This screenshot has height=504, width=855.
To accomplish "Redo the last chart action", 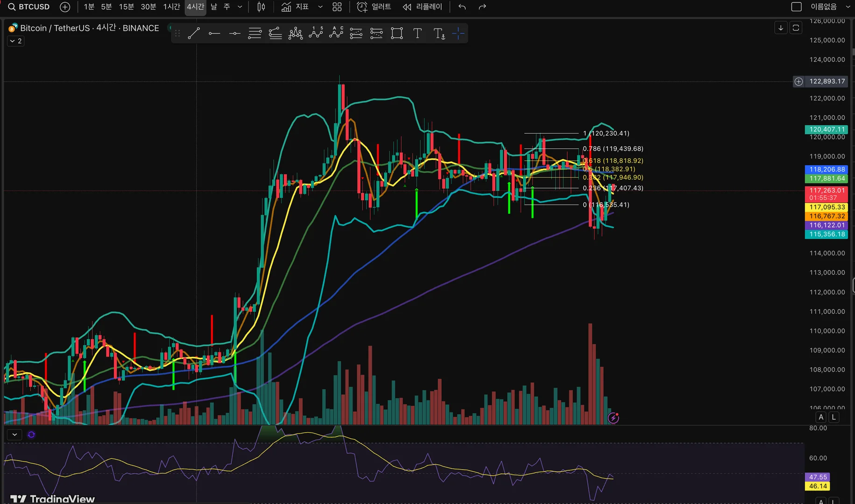I will click(482, 7).
